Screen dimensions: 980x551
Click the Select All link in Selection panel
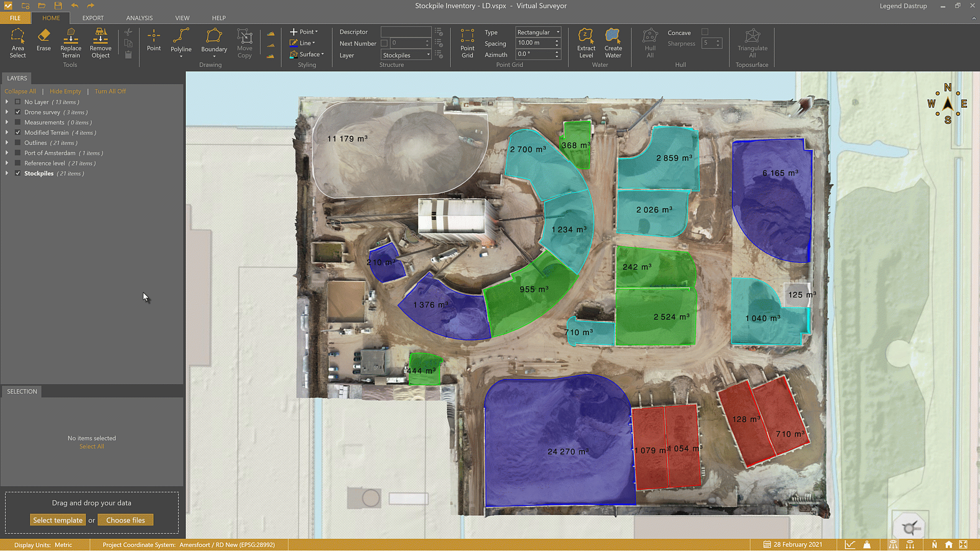[92, 446]
